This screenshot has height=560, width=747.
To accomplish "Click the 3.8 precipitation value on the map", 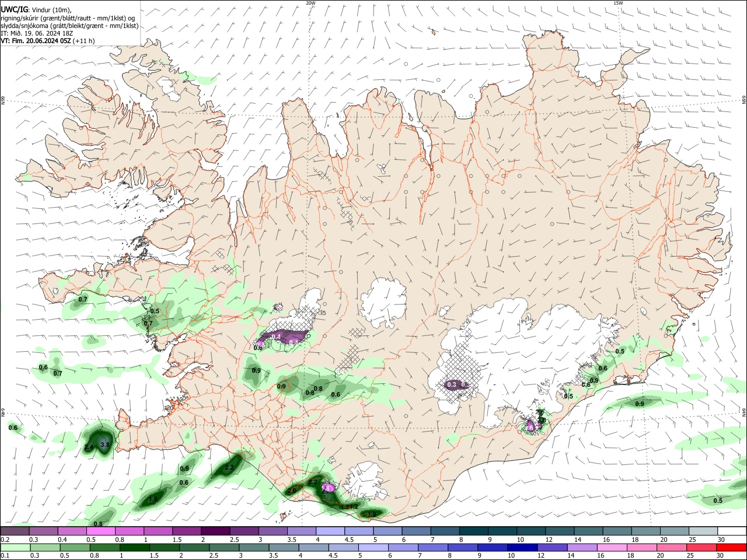I will pyautogui.click(x=105, y=444).
